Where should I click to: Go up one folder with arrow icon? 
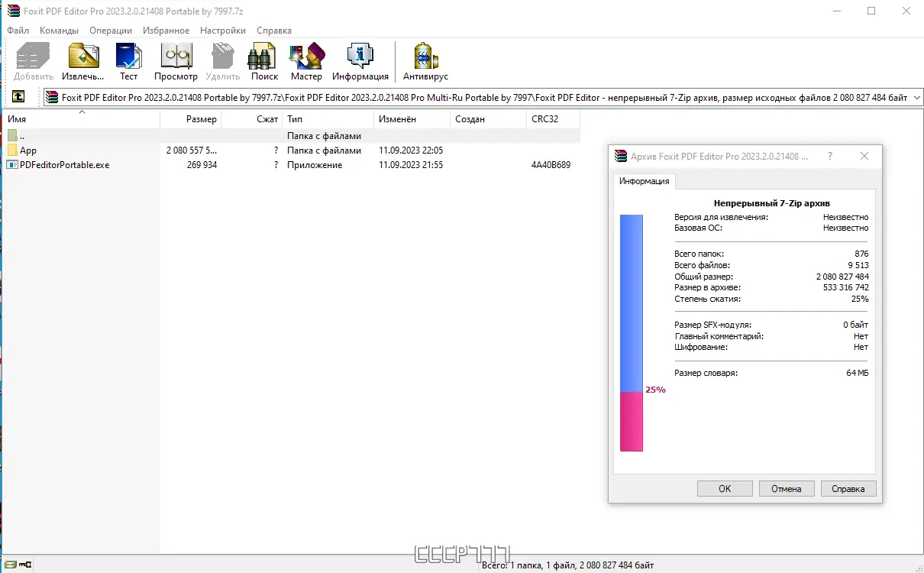tap(18, 97)
